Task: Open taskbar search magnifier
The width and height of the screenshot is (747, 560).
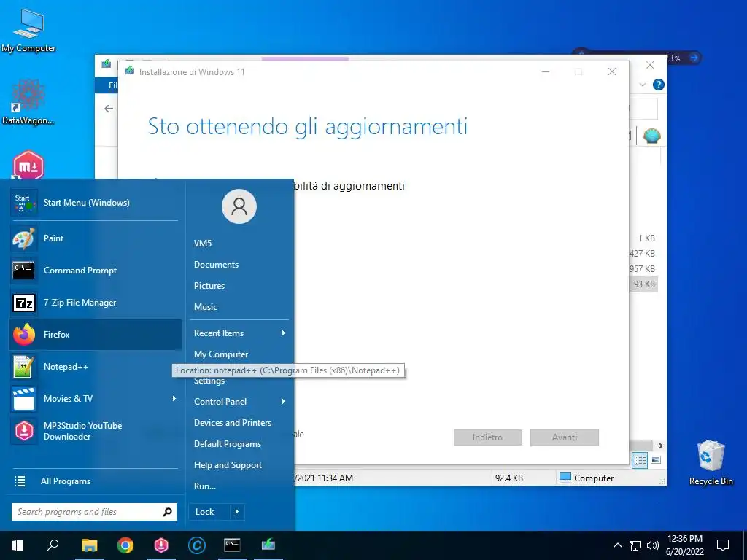Action: tap(53, 545)
